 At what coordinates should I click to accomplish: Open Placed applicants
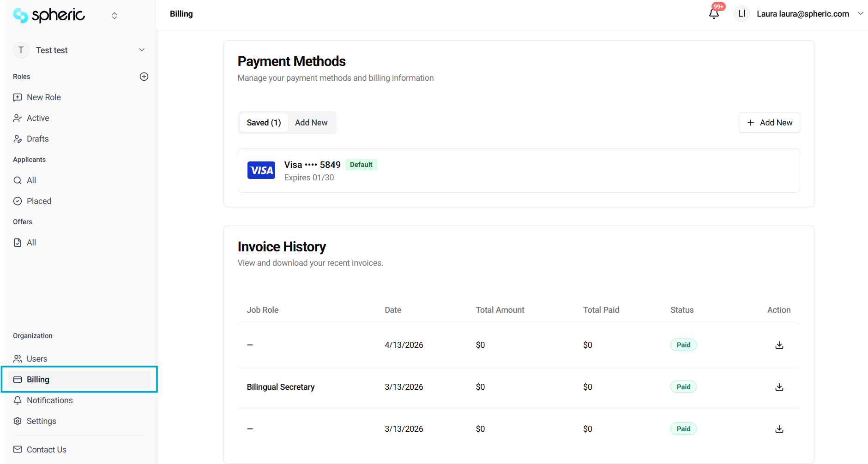tap(39, 201)
